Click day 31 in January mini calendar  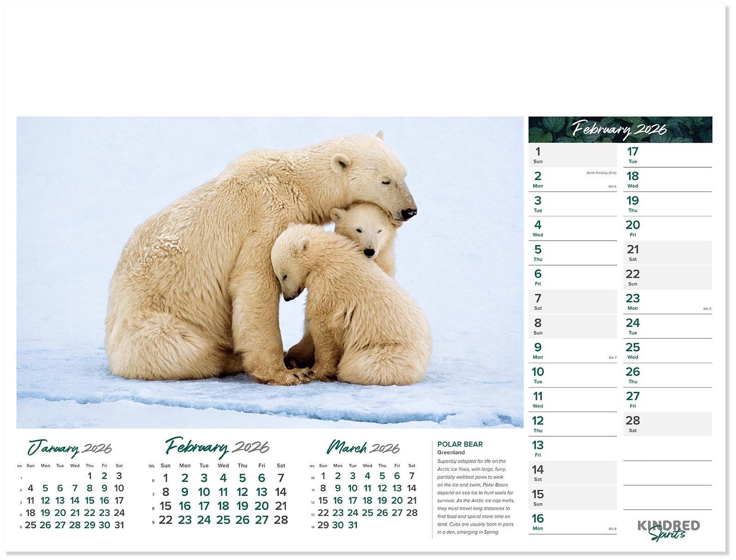119,525
